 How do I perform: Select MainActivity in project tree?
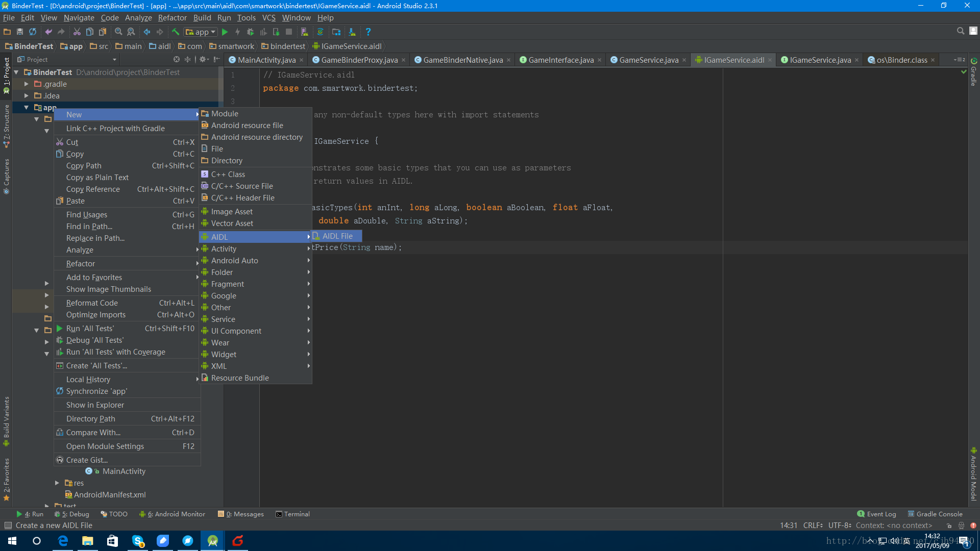(x=124, y=471)
